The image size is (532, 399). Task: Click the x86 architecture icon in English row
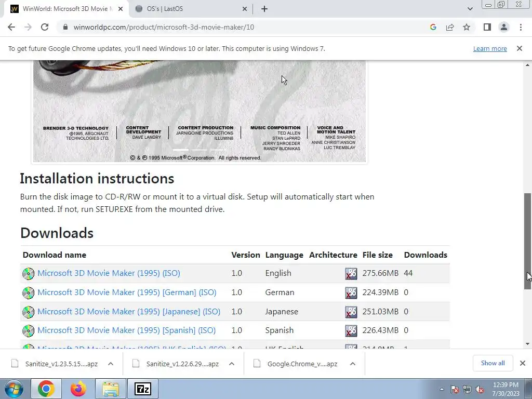click(351, 273)
